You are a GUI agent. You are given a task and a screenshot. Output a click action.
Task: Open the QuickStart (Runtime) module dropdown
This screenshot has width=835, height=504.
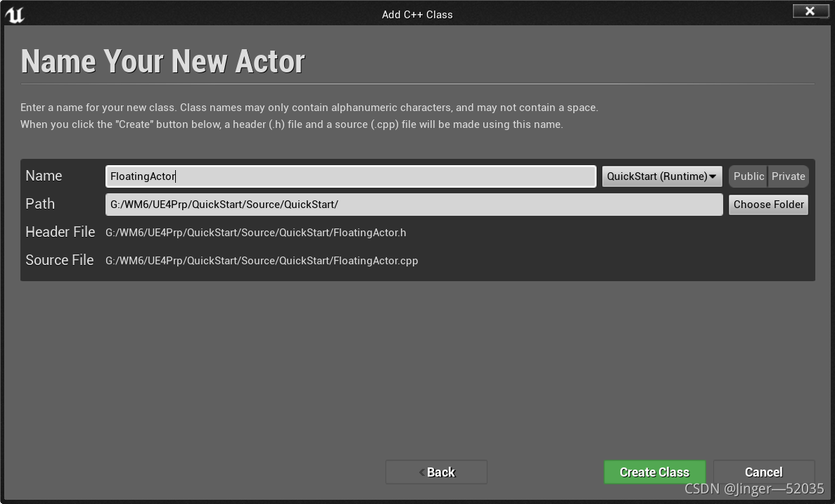(x=662, y=176)
